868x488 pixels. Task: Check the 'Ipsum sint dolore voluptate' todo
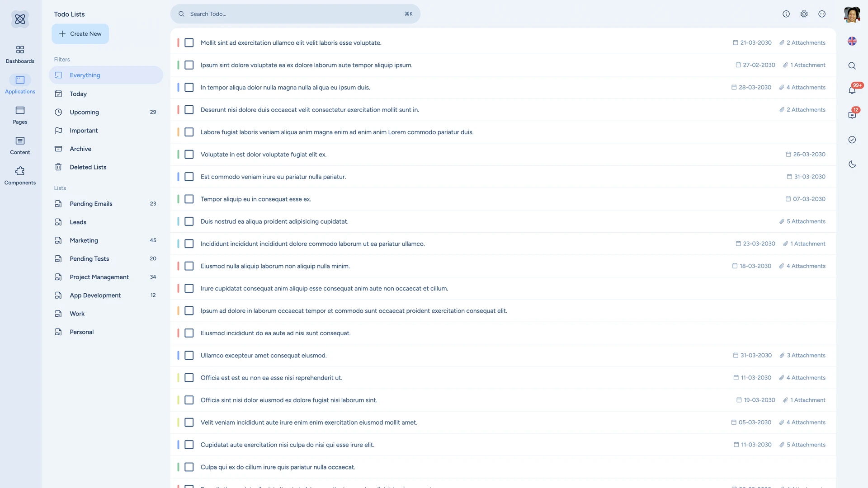pyautogui.click(x=189, y=65)
